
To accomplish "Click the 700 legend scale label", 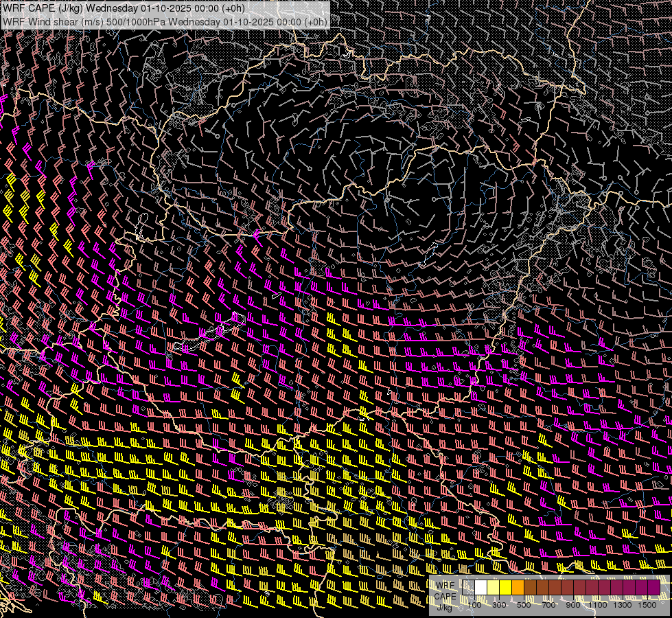I will point(548,605).
